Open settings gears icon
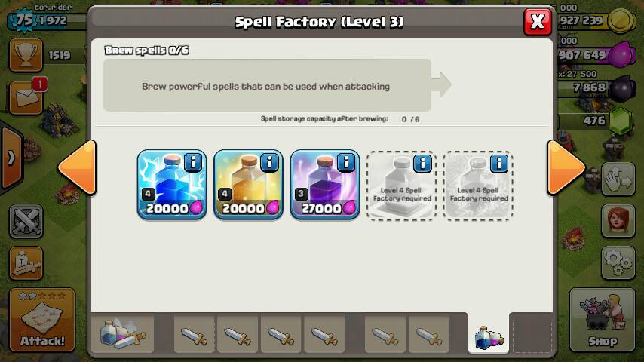This screenshot has width=644, height=362. 618,262
